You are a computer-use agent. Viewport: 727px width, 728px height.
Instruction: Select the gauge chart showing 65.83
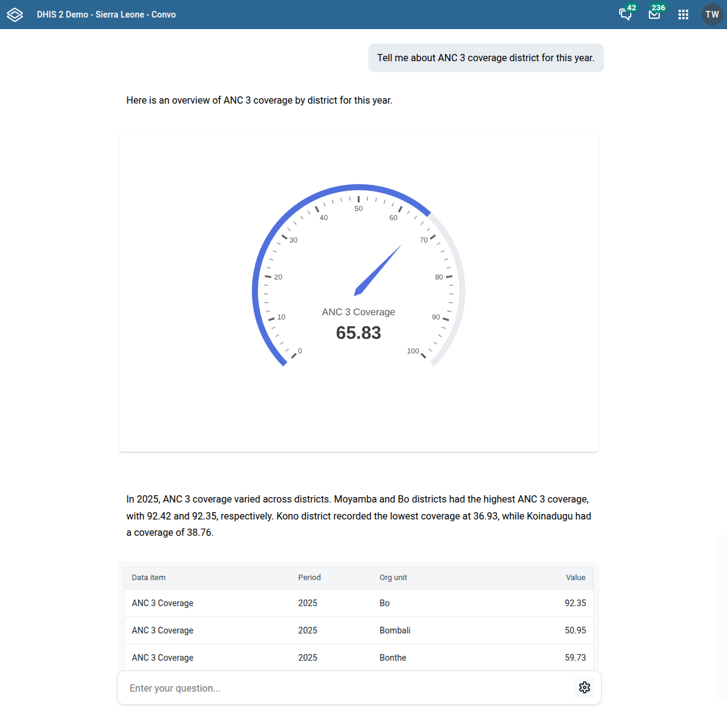[359, 273]
